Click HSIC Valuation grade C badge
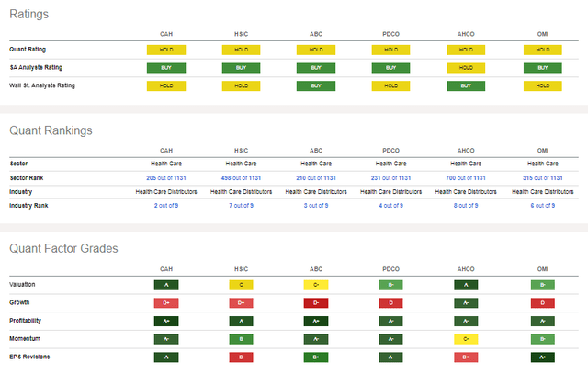Screen dimensions: 588x374 pos(241,285)
